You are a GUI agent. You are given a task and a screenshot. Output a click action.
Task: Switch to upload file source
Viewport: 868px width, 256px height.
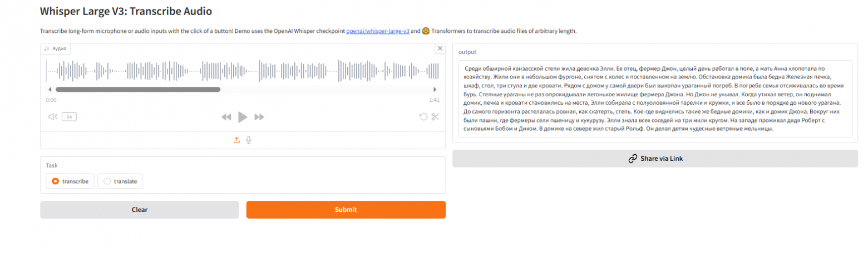236,140
